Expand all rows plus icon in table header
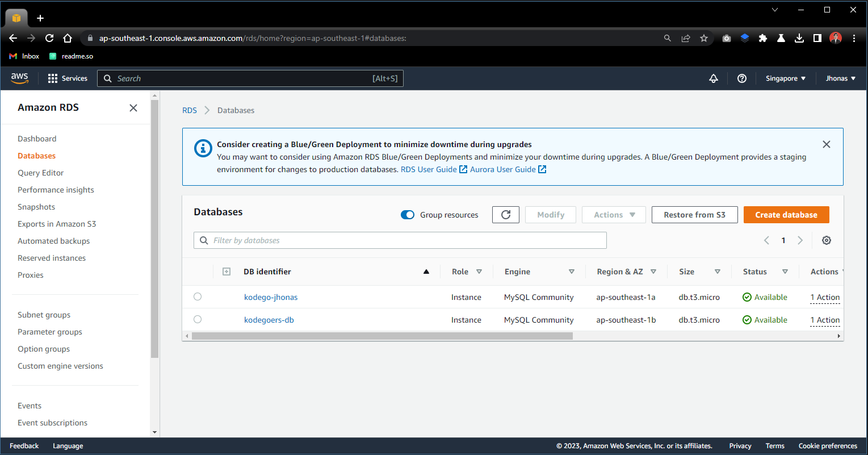The width and height of the screenshot is (868, 455). pos(227,272)
